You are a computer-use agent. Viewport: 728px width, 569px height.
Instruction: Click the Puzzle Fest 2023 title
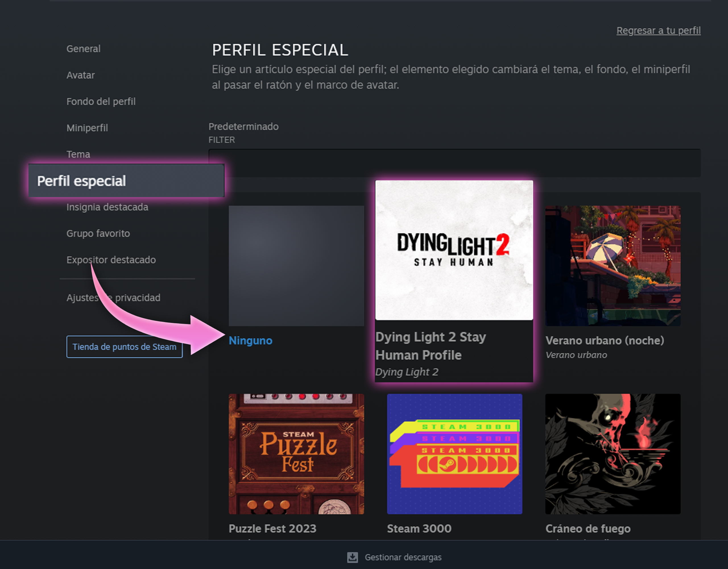[272, 529]
